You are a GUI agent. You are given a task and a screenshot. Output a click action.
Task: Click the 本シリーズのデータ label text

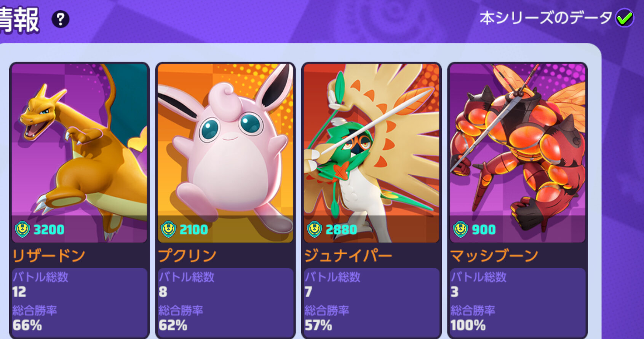tap(545, 18)
